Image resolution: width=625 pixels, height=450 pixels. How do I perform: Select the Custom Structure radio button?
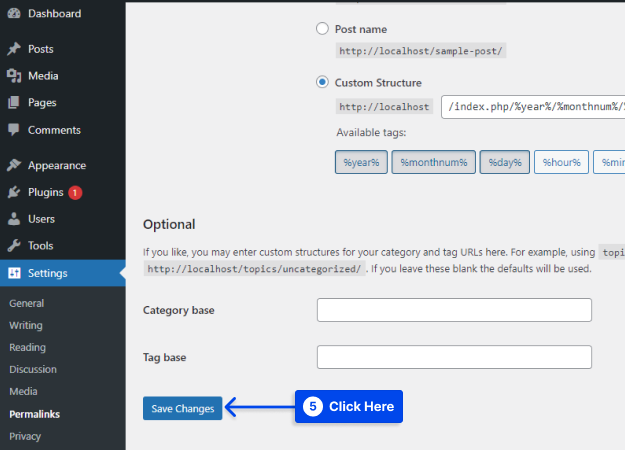tap(322, 82)
